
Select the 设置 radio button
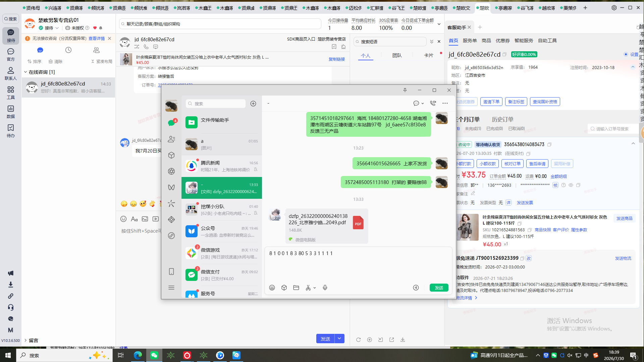point(626,54)
